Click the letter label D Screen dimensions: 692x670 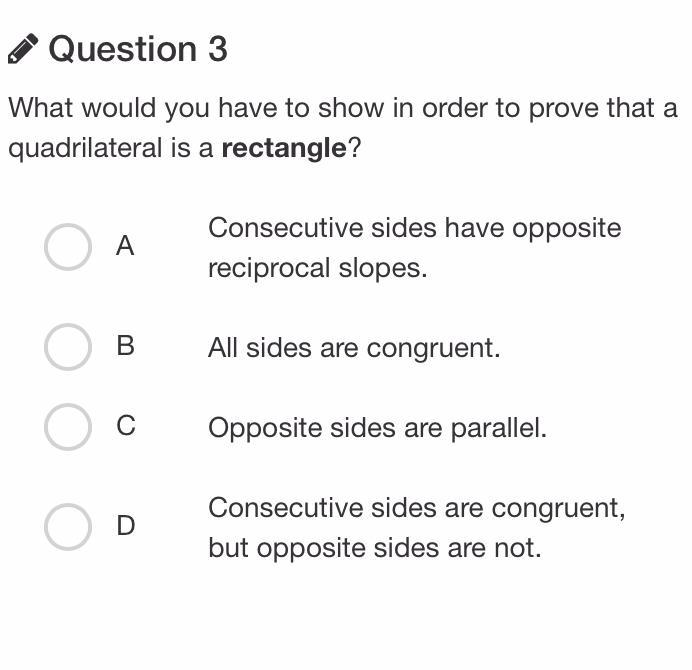(x=125, y=526)
